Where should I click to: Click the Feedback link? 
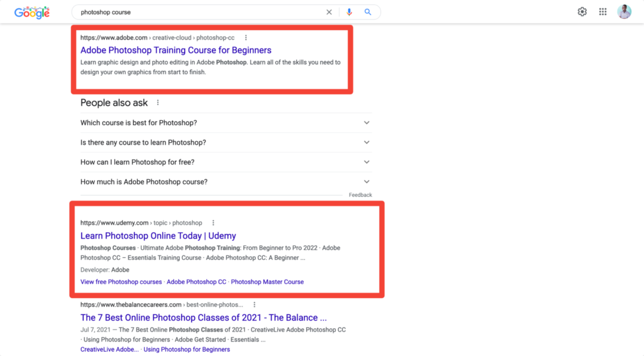[360, 195]
